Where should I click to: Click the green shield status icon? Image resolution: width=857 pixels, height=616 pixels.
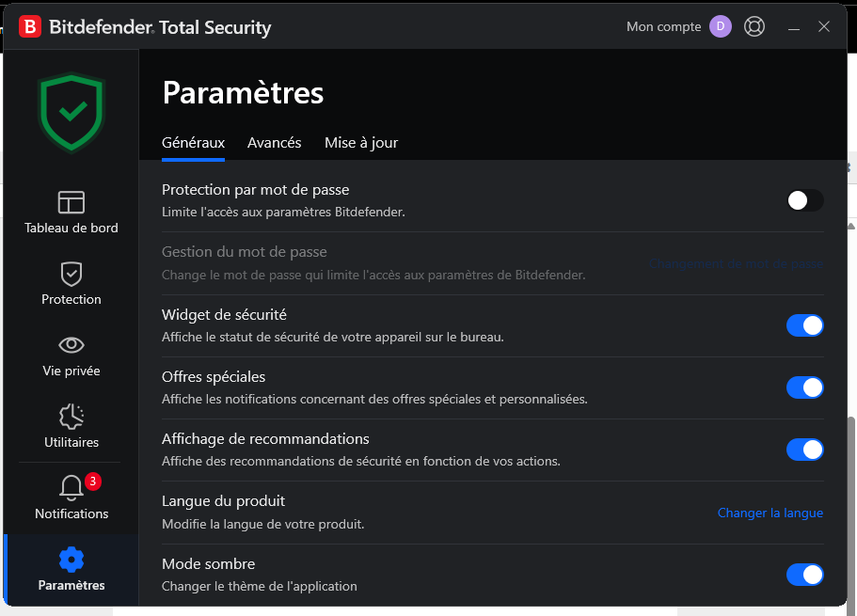coord(71,113)
